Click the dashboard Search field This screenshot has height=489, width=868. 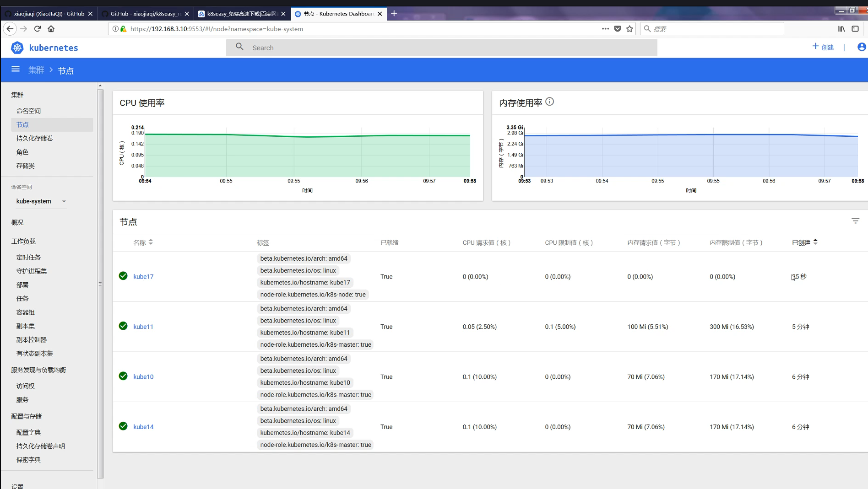441,48
